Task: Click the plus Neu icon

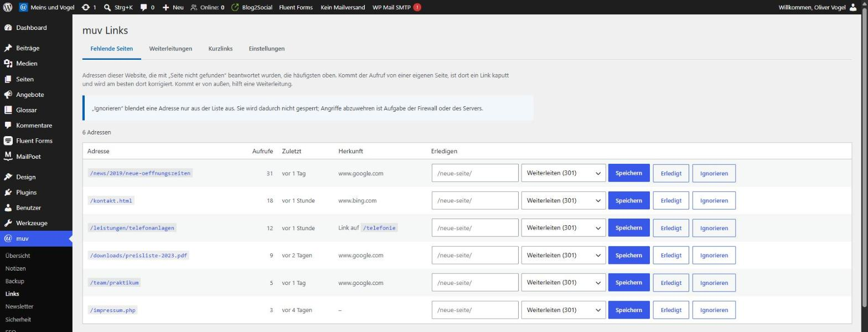Action: tap(166, 7)
